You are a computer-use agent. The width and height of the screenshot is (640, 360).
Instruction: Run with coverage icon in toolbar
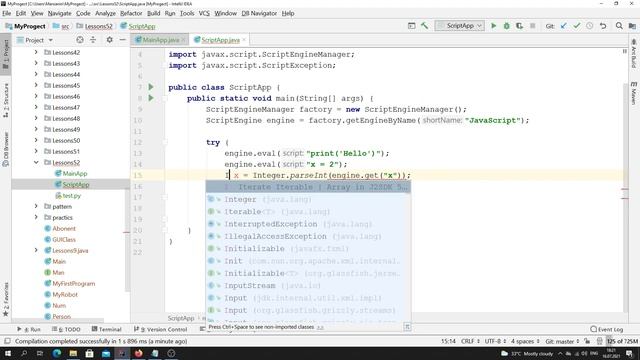[519, 26]
